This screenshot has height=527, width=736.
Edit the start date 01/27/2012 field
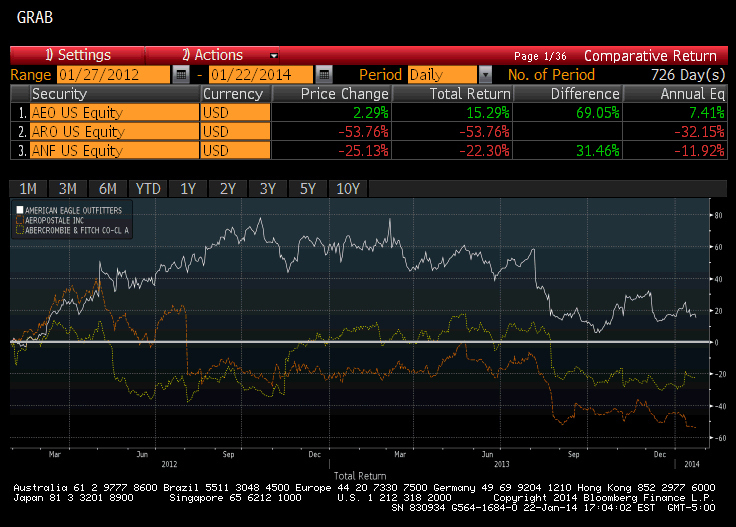click(113, 75)
